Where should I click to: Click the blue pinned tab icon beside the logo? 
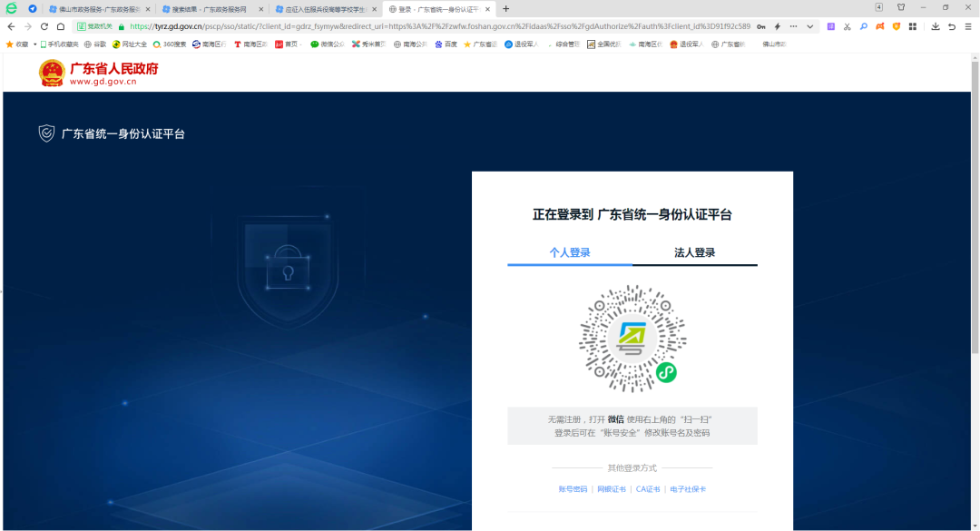pyautogui.click(x=33, y=9)
